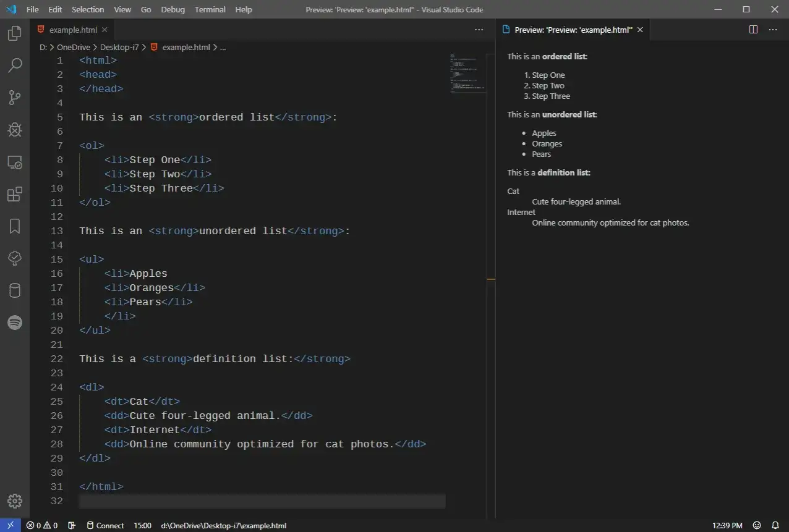Click the remote window indicator in status bar
The width and height of the screenshot is (789, 532).
pos(11,525)
